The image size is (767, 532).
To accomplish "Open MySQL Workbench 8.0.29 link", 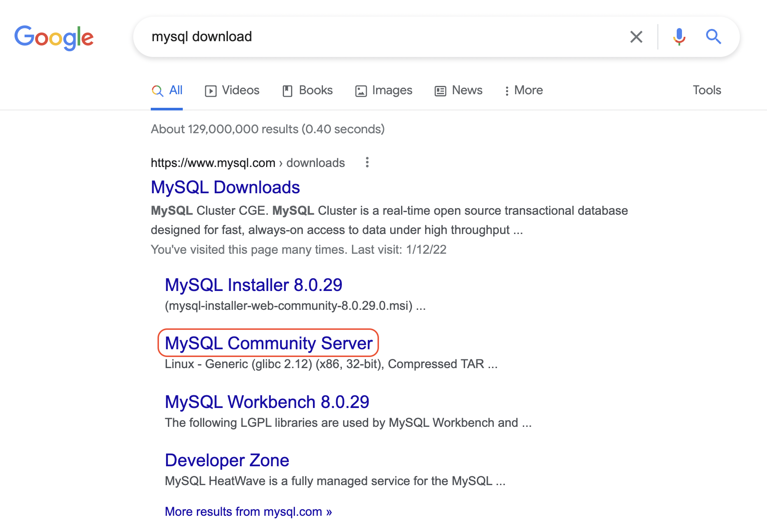I will 267,402.
